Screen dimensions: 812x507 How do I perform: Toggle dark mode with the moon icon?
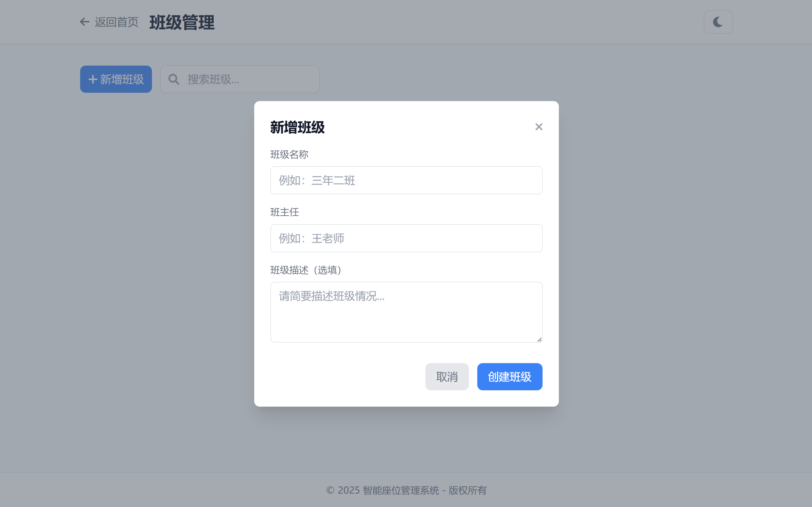pyautogui.click(x=718, y=22)
